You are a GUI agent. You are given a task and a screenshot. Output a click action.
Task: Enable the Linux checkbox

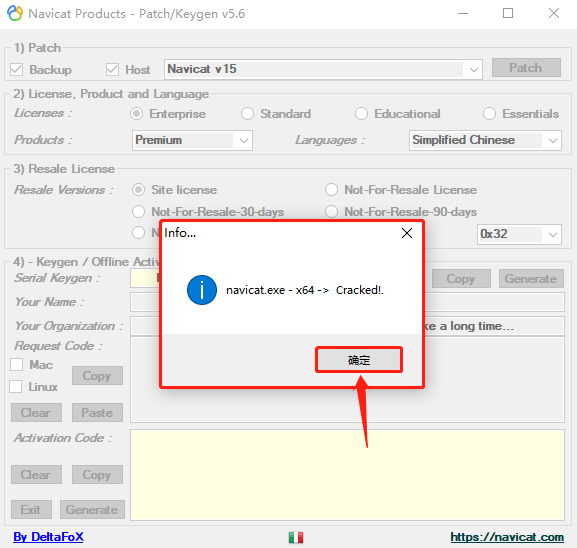(15, 387)
